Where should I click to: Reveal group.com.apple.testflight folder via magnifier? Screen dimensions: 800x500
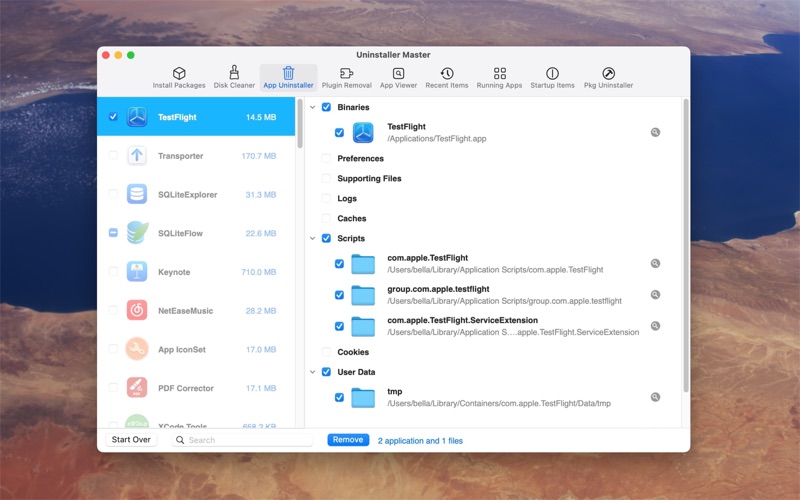655,294
